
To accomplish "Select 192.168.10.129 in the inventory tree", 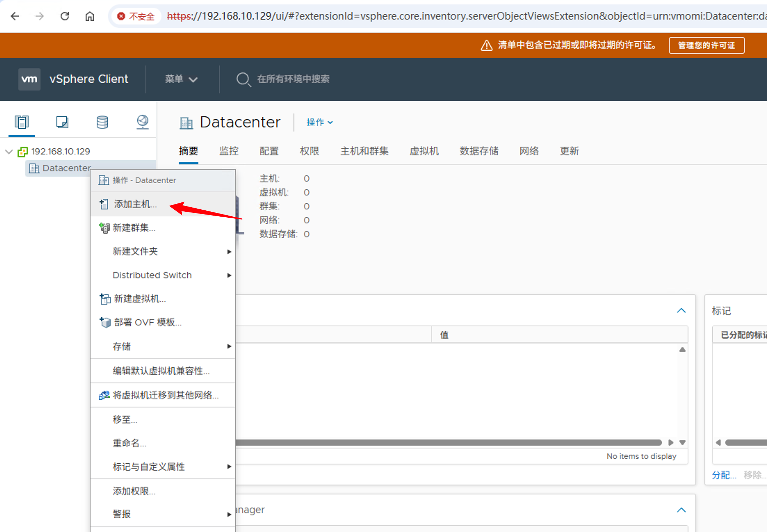I will coord(60,152).
